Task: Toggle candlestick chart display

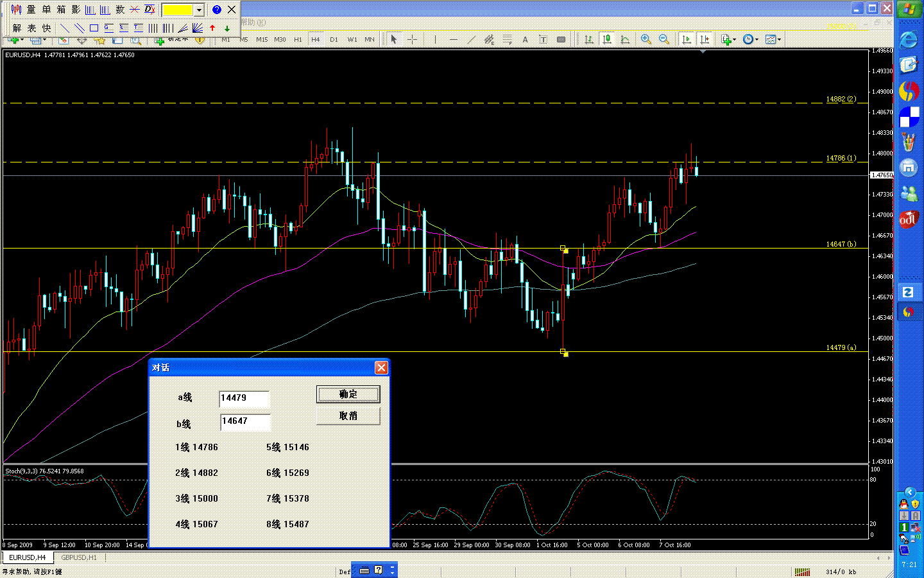Action: click(606, 40)
